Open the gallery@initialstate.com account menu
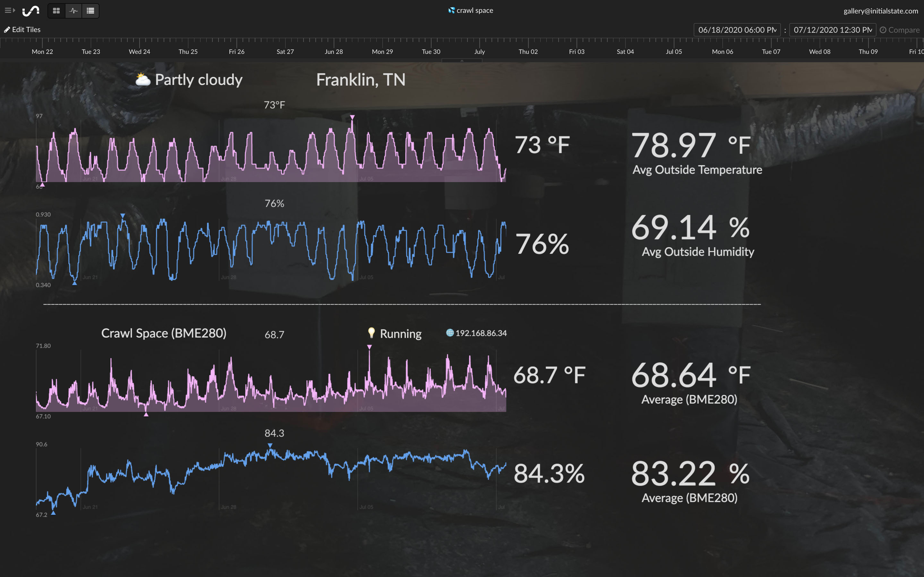This screenshot has height=577, width=924. pos(880,11)
